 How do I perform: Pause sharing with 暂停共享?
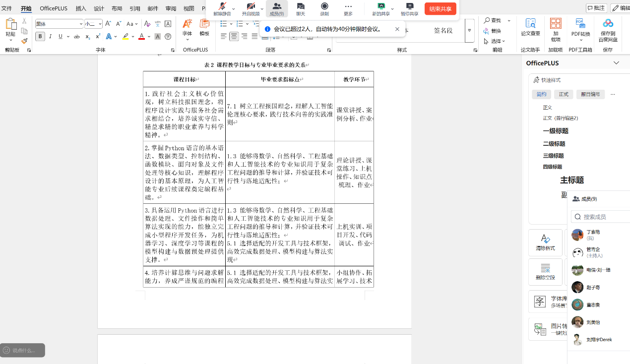[409, 9]
